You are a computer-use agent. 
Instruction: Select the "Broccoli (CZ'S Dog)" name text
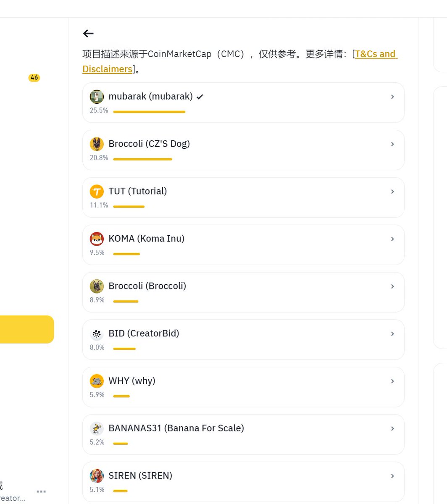tap(149, 144)
